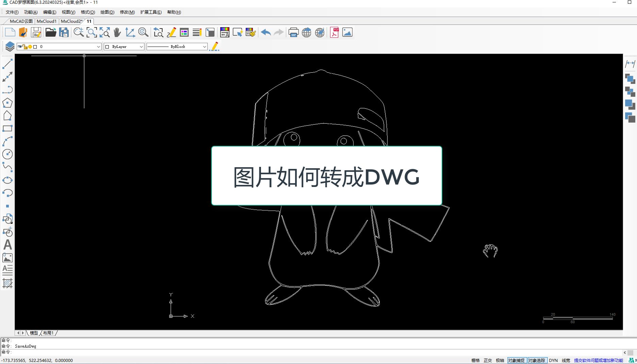637x364 pixels.
Task: Toggle 对象捕捉 object snap
Action: pos(517,360)
